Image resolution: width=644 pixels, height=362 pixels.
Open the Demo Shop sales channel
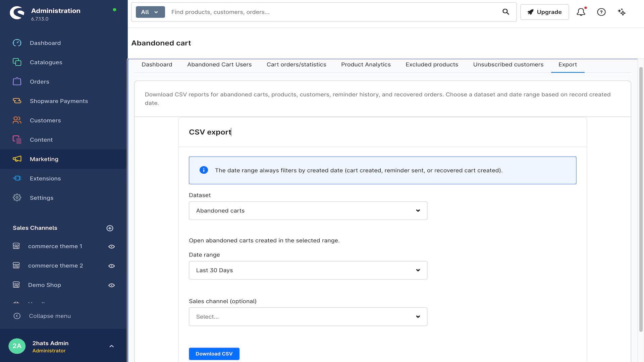pyautogui.click(x=45, y=285)
